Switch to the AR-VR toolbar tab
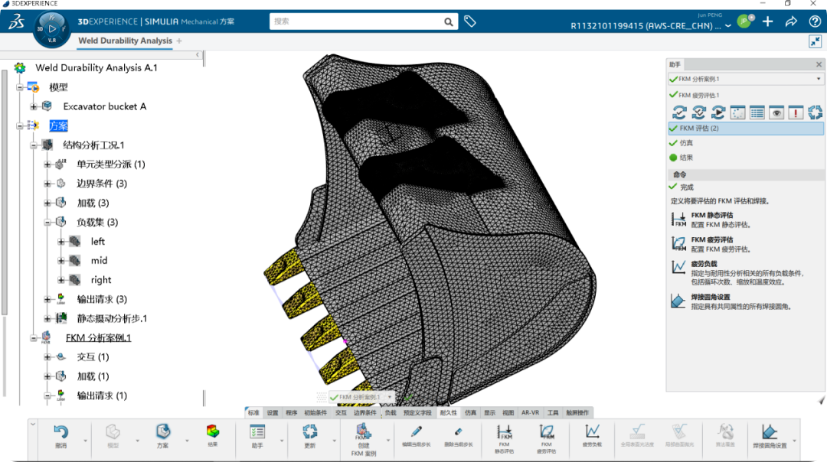Screen dimensions: 828x467 click(x=530, y=412)
